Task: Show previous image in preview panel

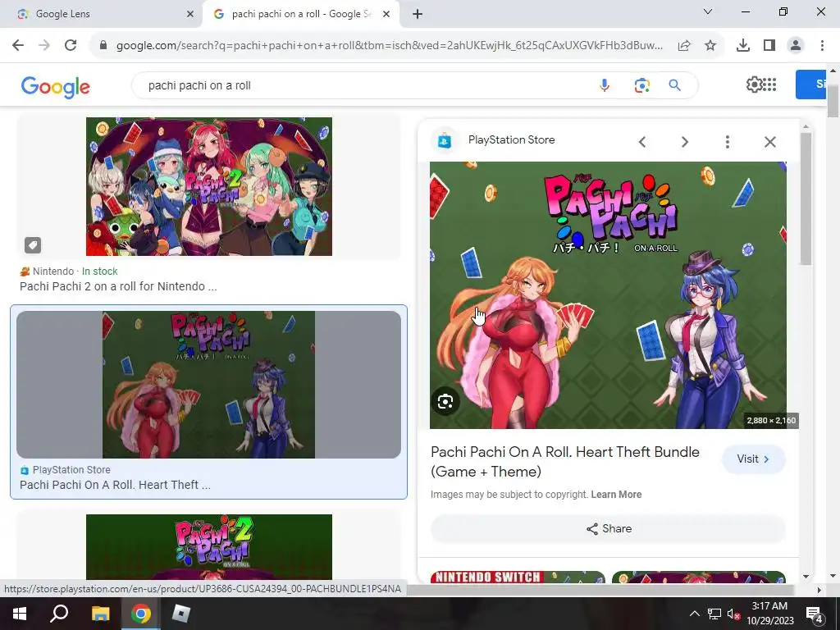Action: tap(642, 142)
